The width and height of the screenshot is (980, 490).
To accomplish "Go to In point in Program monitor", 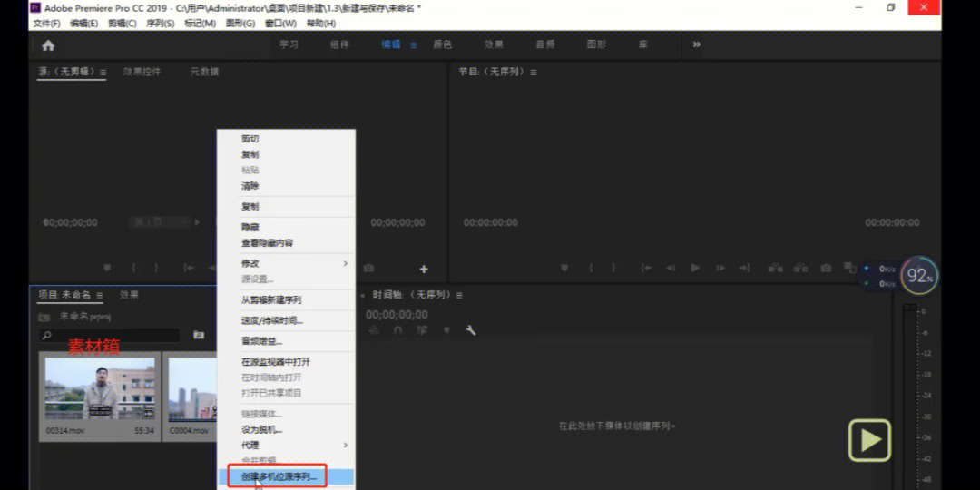I will 646,268.
